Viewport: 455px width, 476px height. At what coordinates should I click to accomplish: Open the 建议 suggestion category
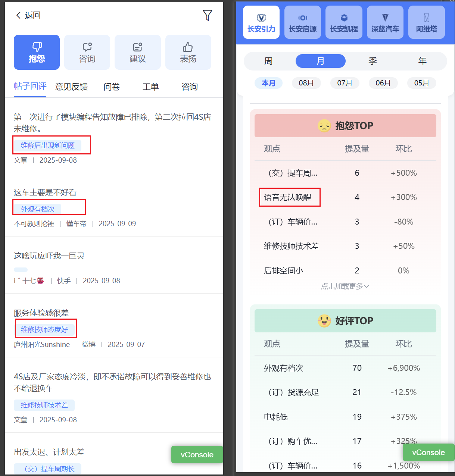click(137, 52)
